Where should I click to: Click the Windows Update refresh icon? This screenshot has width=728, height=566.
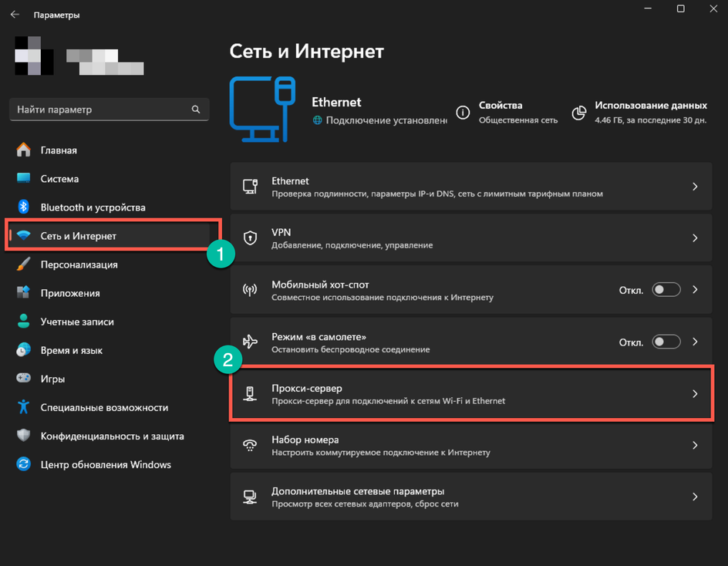(x=24, y=464)
